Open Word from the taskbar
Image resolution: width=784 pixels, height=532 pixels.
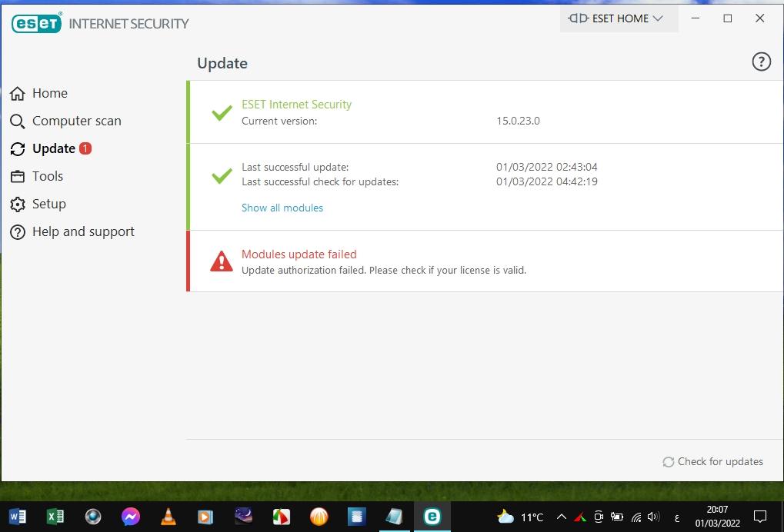[18, 516]
